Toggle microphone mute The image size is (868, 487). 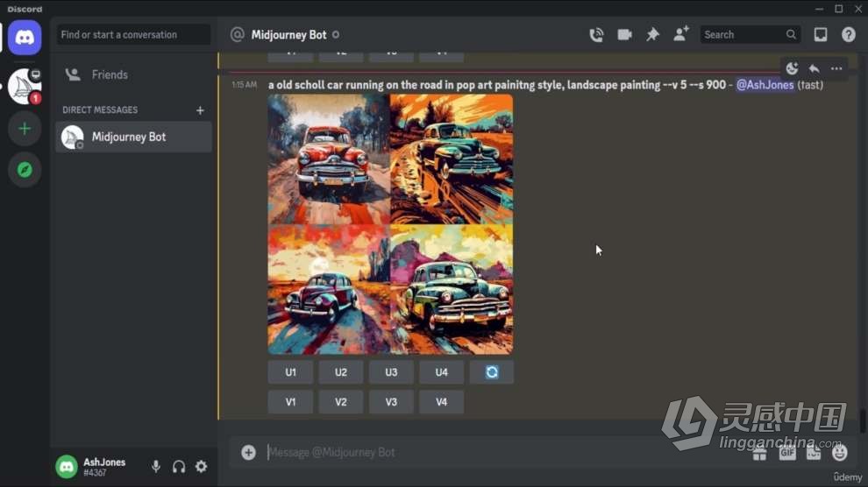156,467
